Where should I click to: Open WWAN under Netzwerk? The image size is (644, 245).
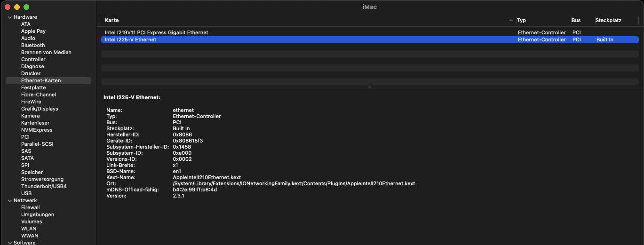click(30, 236)
